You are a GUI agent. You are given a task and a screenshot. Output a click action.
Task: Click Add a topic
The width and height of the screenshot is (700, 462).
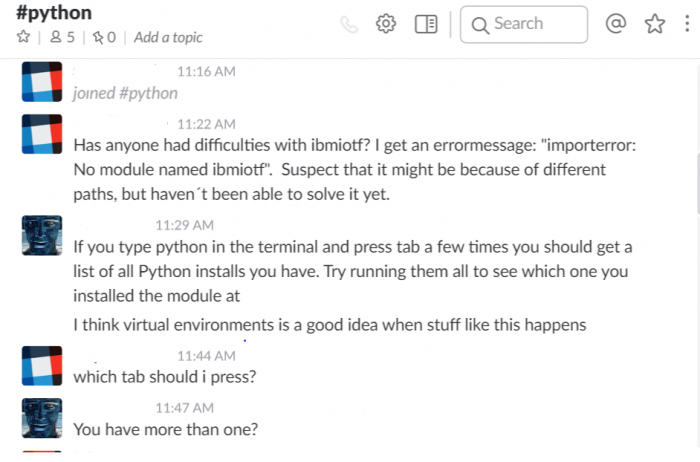[168, 37]
